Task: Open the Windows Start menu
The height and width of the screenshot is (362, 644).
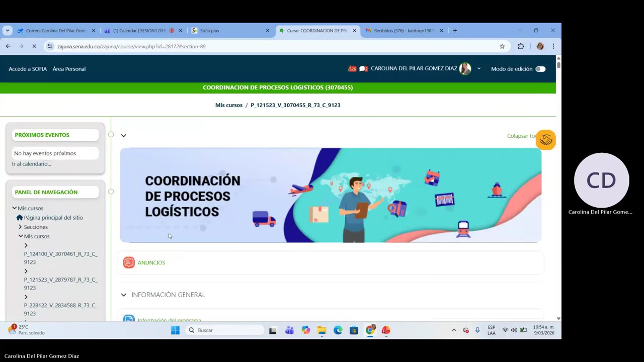Action: [x=175, y=330]
